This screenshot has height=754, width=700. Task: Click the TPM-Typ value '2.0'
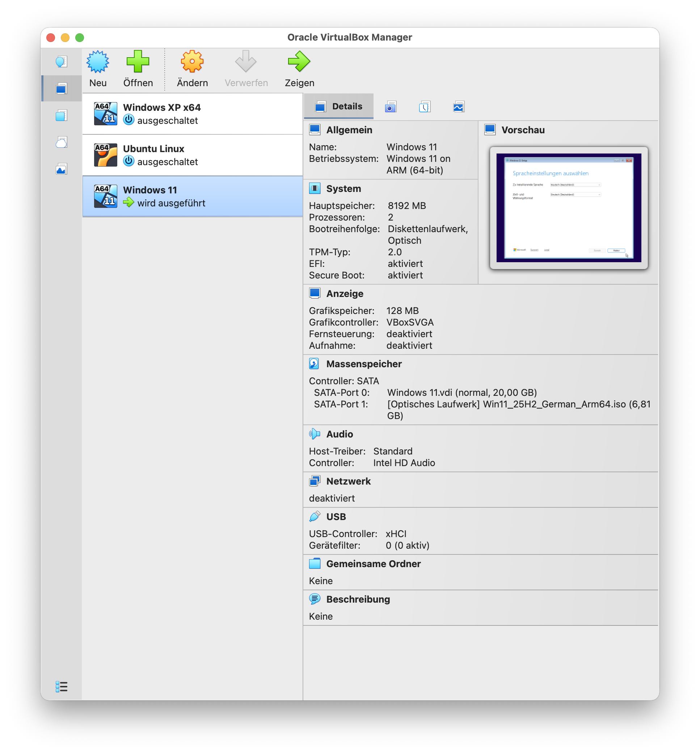[x=395, y=252]
